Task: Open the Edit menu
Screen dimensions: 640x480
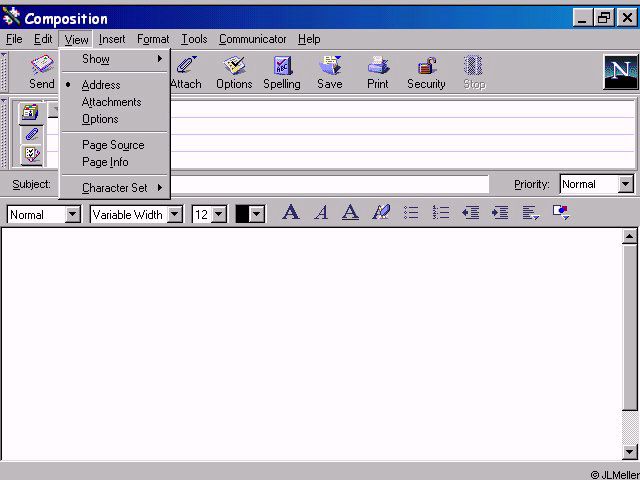Action: (43, 39)
